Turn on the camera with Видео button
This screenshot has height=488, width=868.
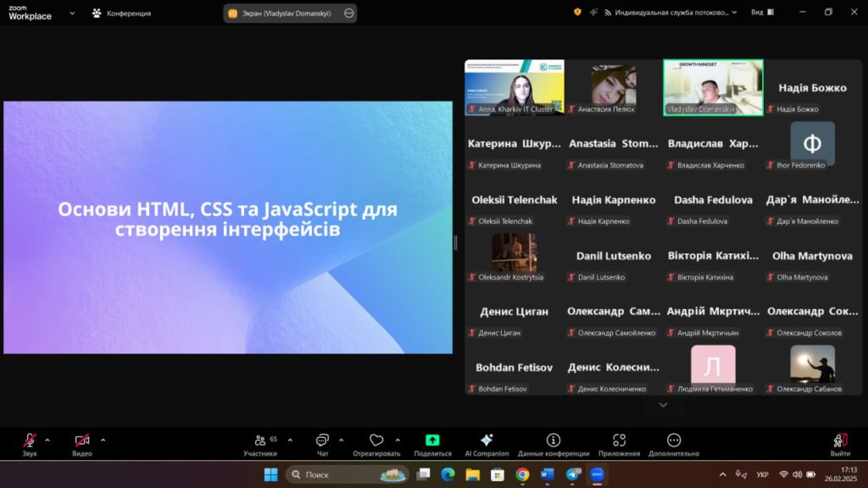coord(82,444)
